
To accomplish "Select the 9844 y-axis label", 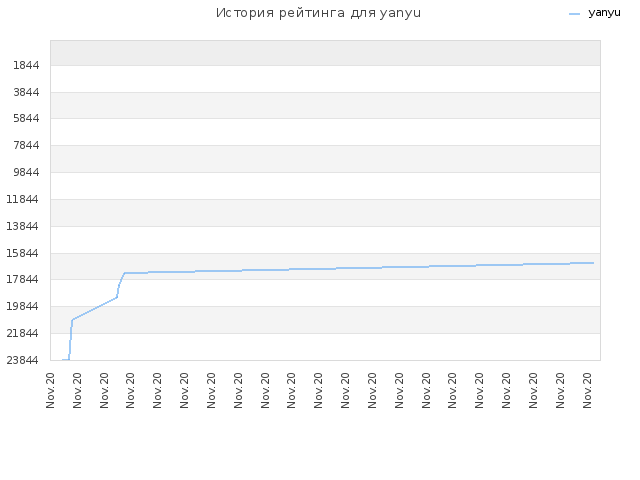I will pyautogui.click(x=26, y=172).
